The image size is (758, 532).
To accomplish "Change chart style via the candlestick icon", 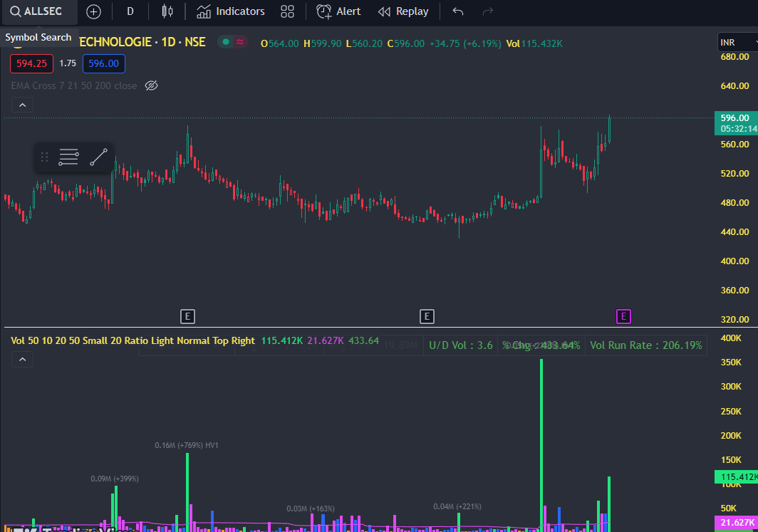I will click(168, 11).
